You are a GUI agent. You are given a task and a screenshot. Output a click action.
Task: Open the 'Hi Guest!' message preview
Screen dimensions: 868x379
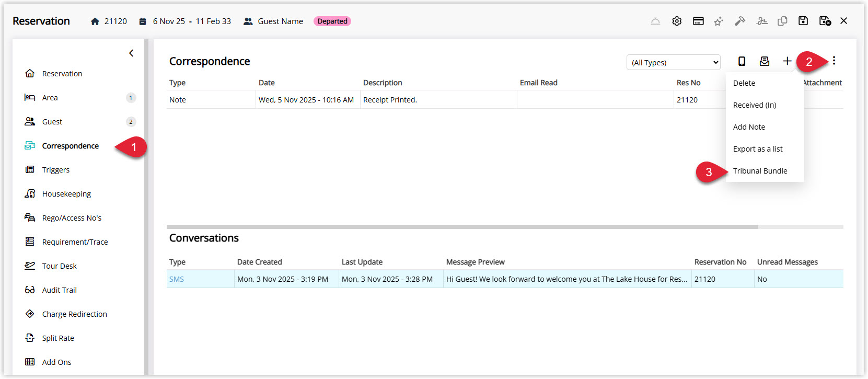(567, 279)
